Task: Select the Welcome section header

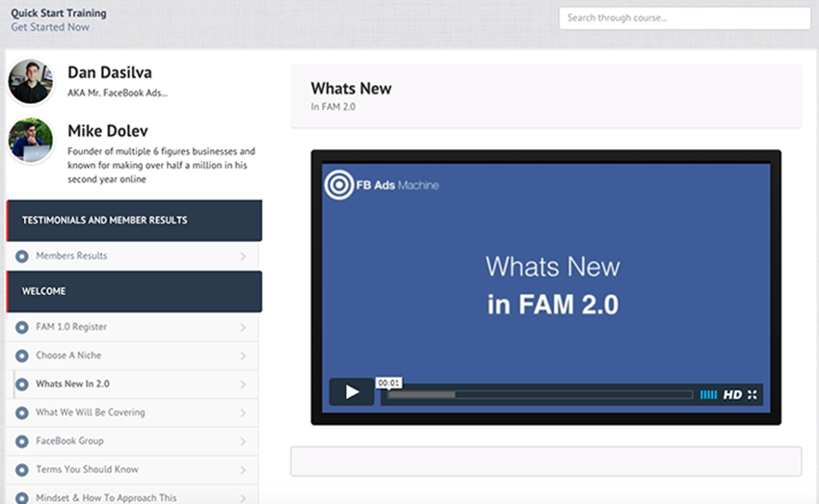Action: point(134,291)
